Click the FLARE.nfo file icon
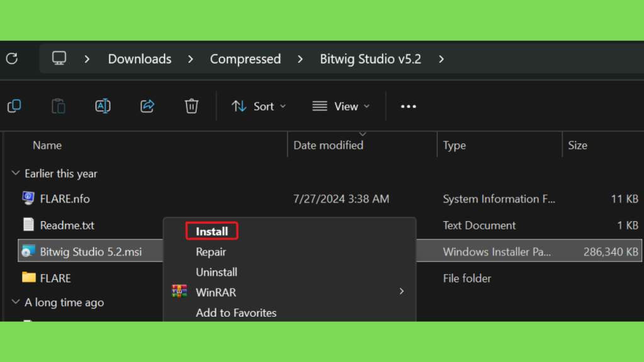The width and height of the screenshot is (644, 362). (x=28, y=198)
